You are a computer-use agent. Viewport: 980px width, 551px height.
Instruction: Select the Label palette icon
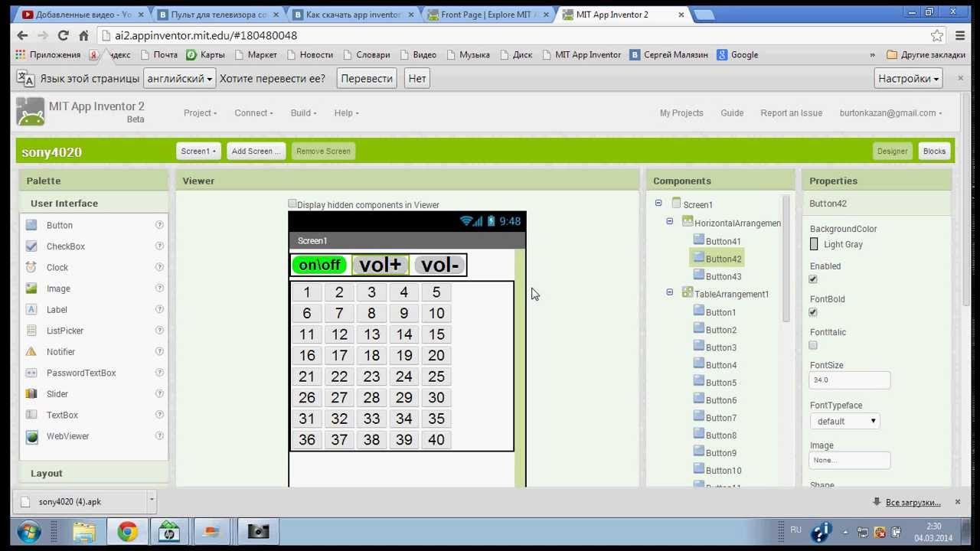tap(31, 309)
